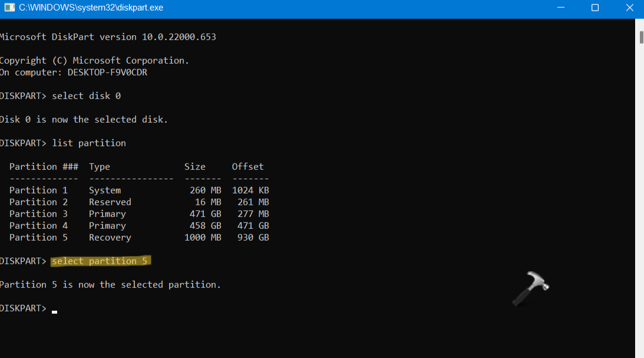Click the 'Partition 3' Primary row
This screenshot has height=358, width=644.
pos(139,214)
